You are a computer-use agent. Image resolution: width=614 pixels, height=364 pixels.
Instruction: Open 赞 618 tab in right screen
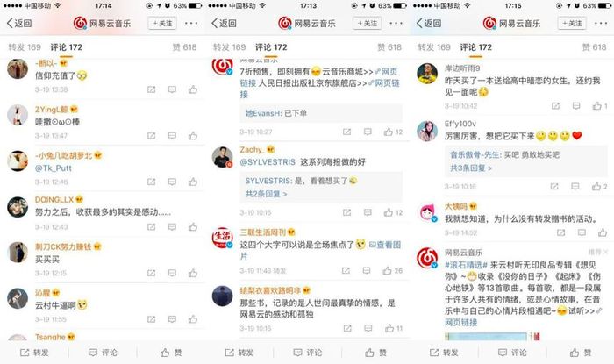click(595, 47)
